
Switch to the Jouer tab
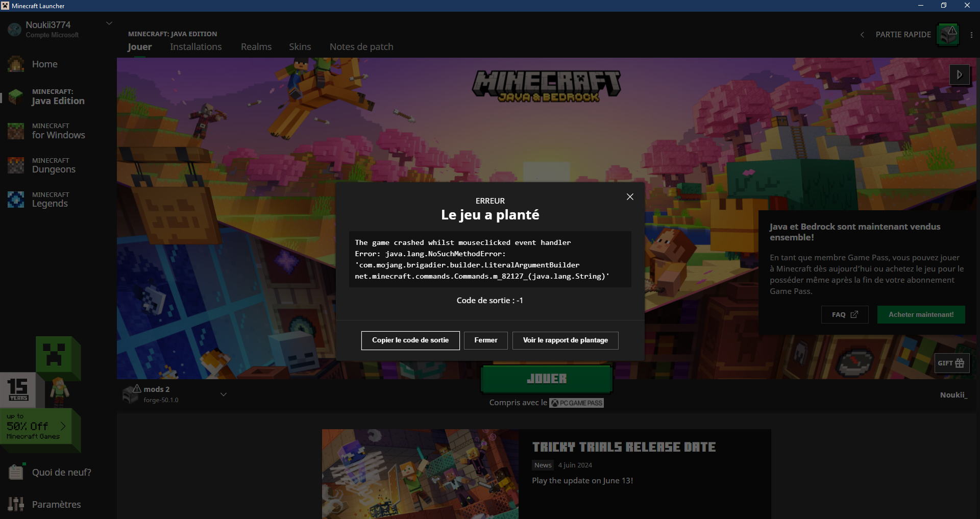click(139, 47)
